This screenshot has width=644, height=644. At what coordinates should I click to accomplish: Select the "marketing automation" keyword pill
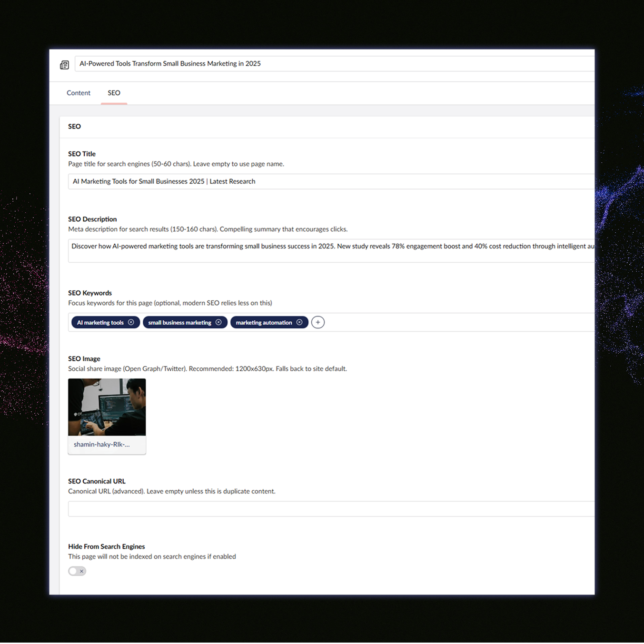click(264, 322)
